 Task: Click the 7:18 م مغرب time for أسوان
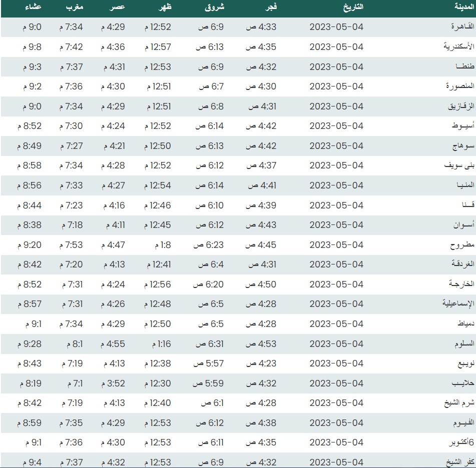[x=71, y=225]
